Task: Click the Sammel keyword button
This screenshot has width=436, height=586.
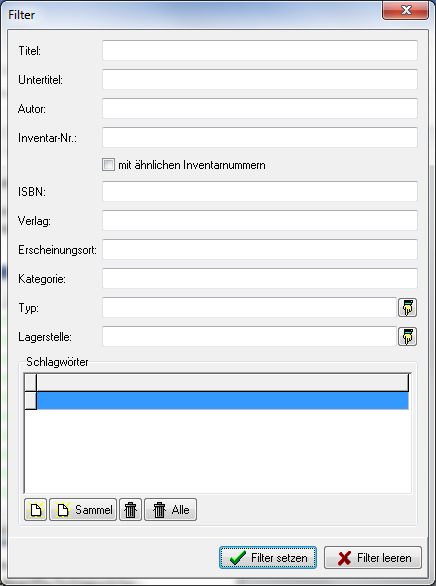Action: coord(83,510)
